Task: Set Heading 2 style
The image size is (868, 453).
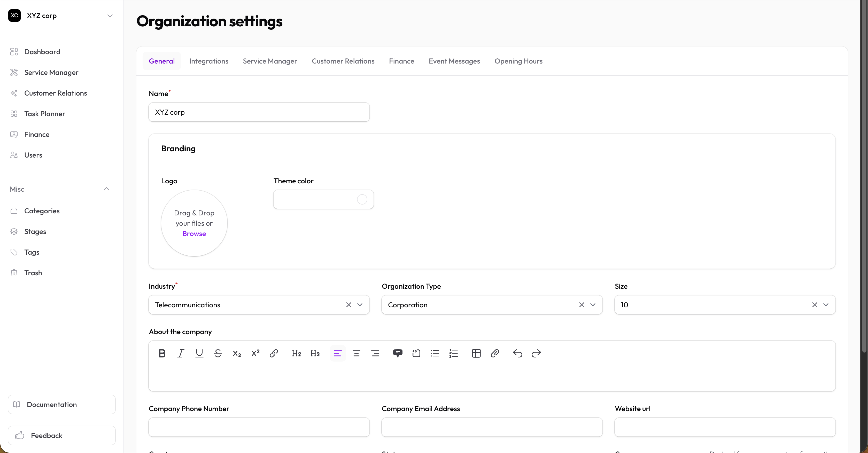Action: tap(297, 353)
